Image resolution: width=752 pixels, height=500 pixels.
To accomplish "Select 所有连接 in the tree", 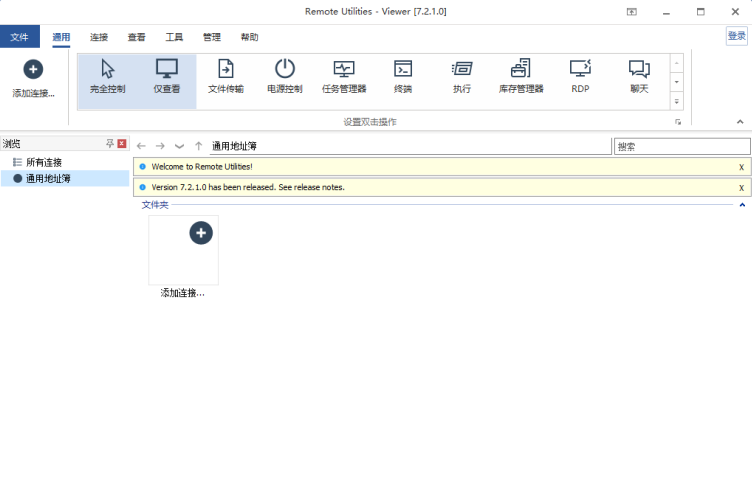I will (x=44, y=163).
